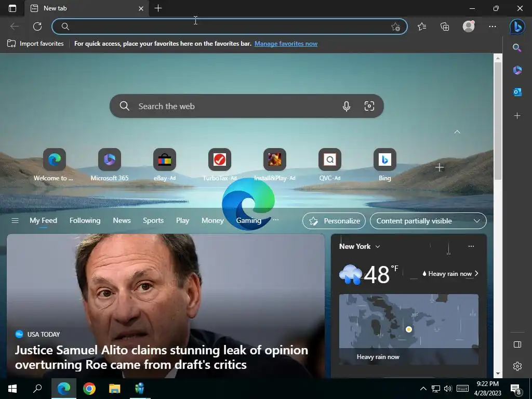Open Bing quick link tile
The image size is (532, 399).
click(385, 165)
